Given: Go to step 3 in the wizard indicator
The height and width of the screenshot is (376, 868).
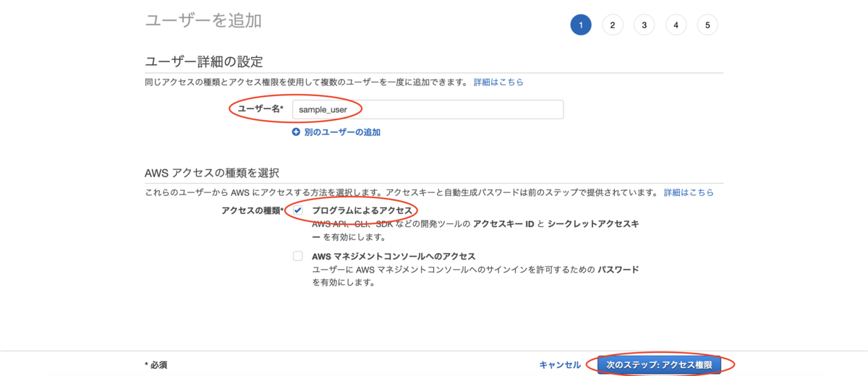Looking at the screenshot, I should click(x=644, y=25).
